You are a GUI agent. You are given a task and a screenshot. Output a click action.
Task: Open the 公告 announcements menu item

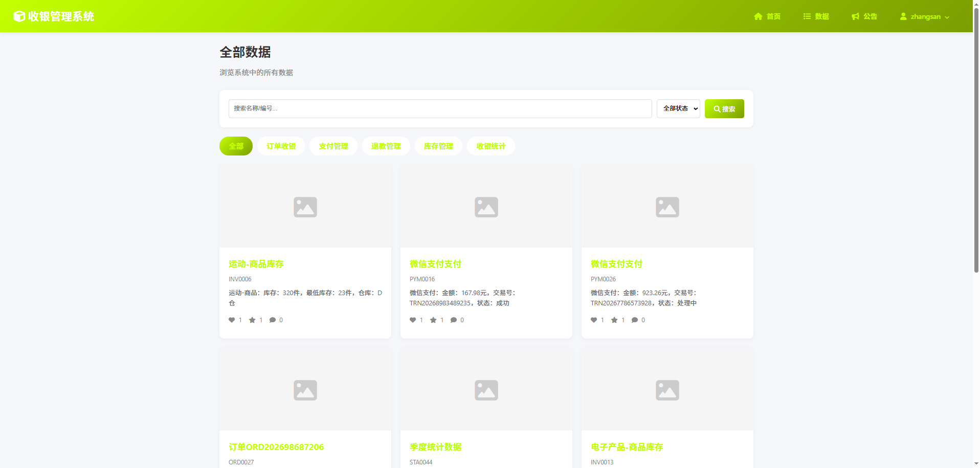[x=864, y=16]
